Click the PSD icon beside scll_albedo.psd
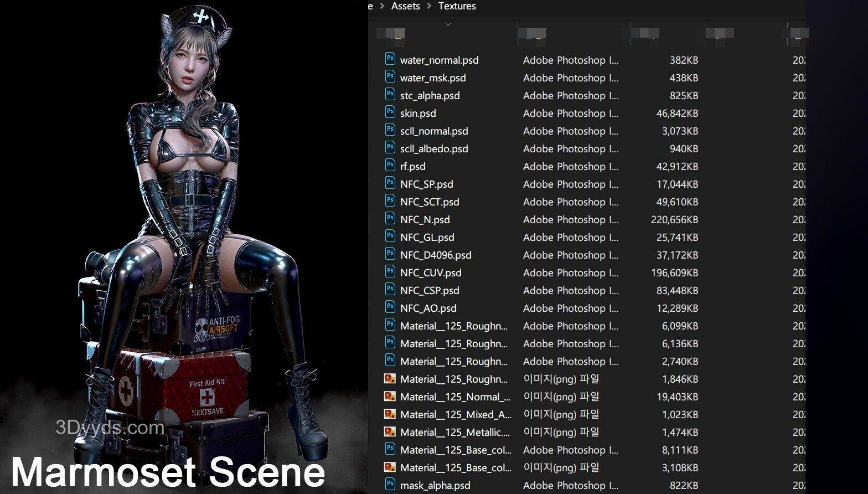The width and height of the screenshot is (868, 494). point(390,148)
